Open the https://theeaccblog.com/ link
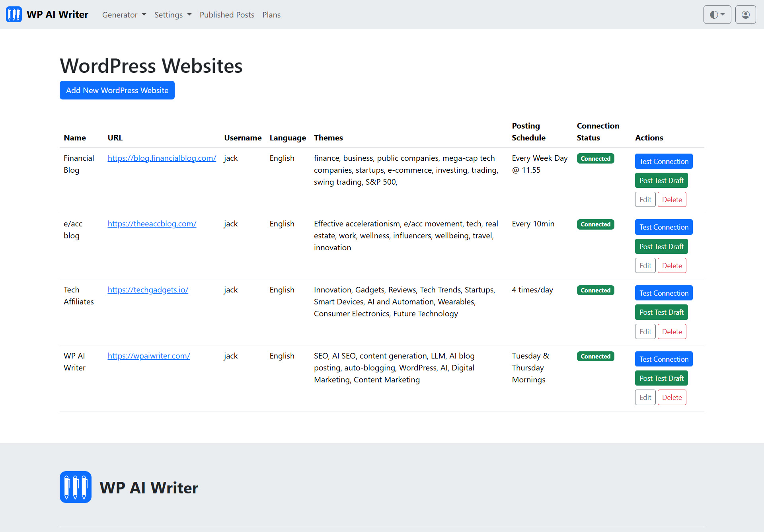764x532 pixels. click(x=152, y=224)
